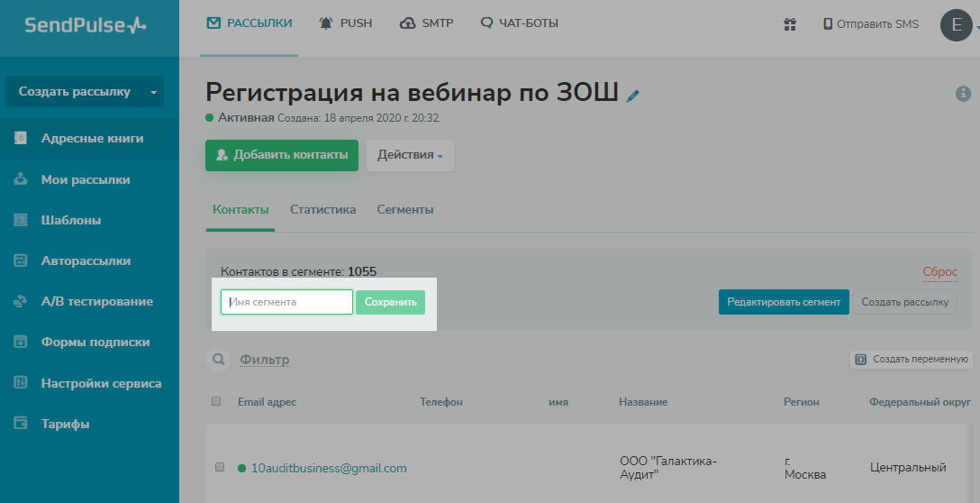The image size is (980, 503).
Task: Check the 10auditbusiness@gmail.com row checkbox
Action: pos(220,467)
